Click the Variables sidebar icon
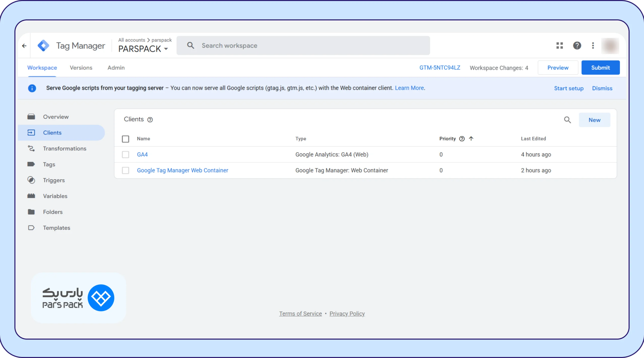 pos(31,196)
